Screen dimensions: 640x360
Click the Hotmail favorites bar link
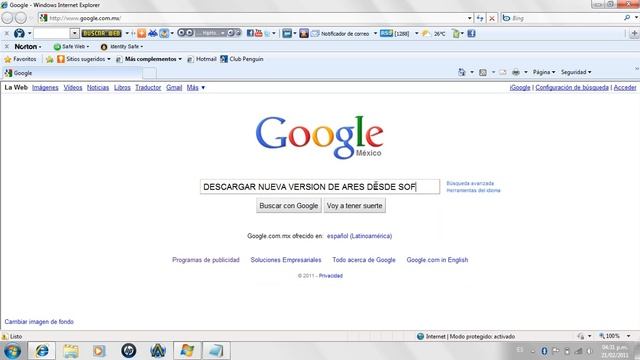tap(202, 59)
